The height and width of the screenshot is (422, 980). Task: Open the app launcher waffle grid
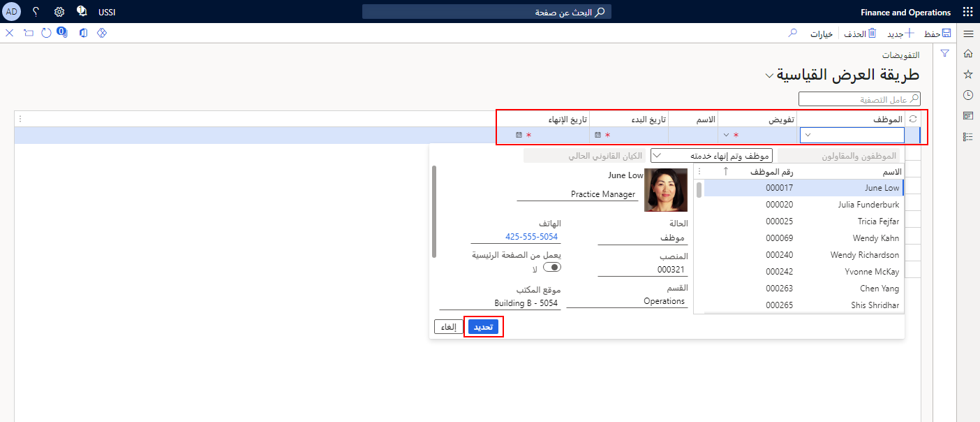click(967, 12)
